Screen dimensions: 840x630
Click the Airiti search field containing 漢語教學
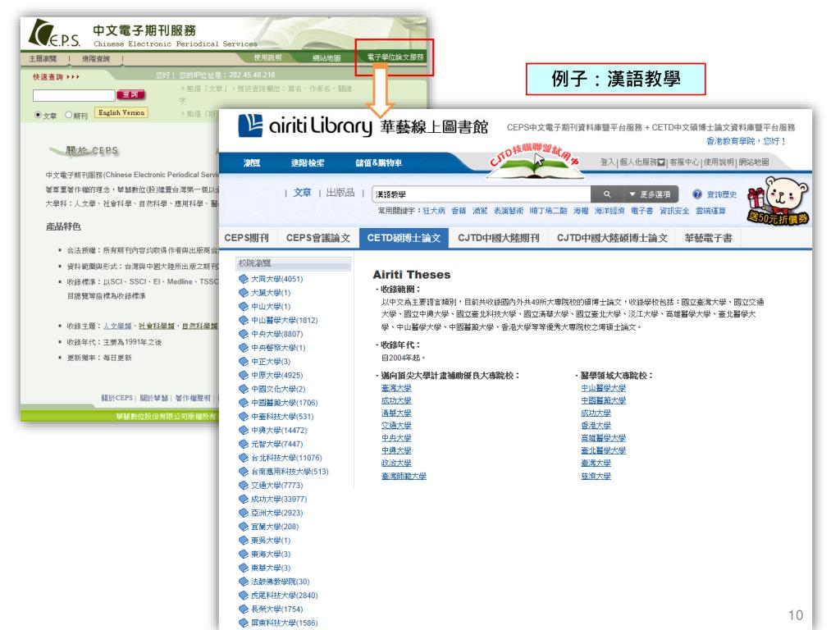tap(481, 194)
